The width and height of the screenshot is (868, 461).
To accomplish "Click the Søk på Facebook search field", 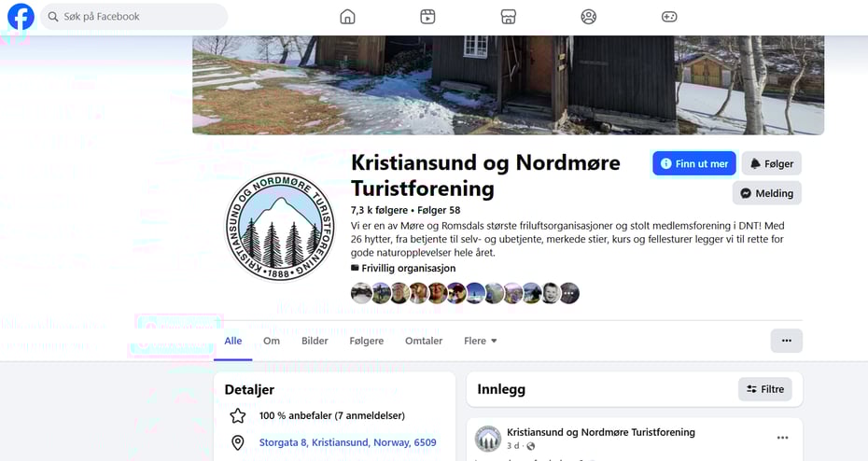I will [134, 17].
